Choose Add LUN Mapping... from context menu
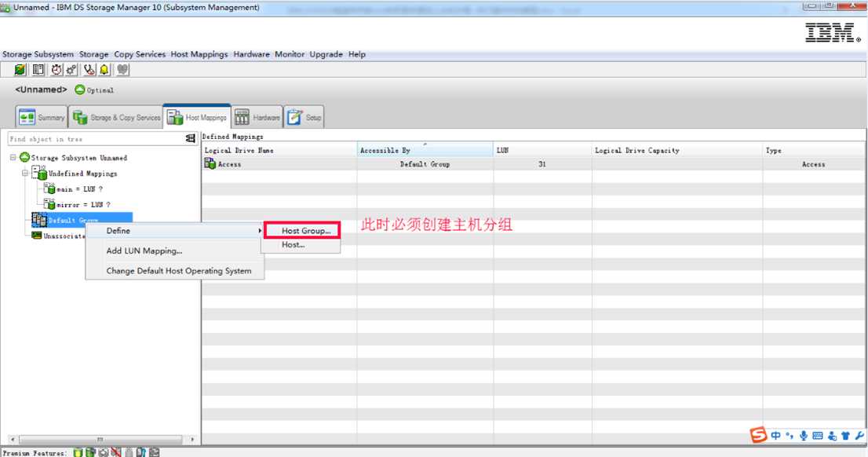 (174, 251)
